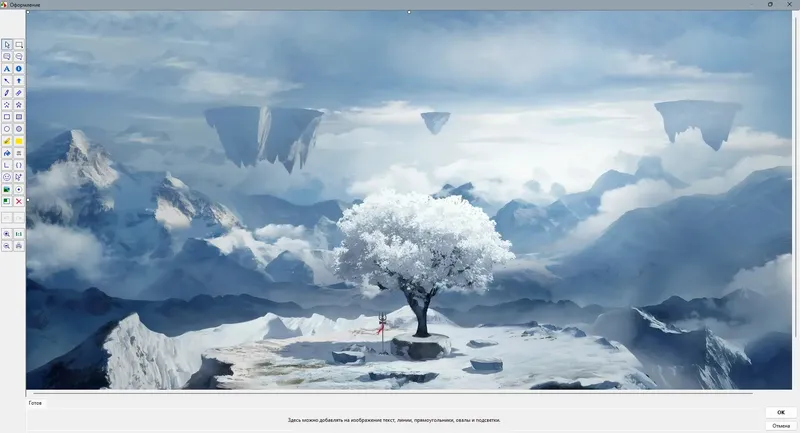Choose the straight line drawing tool
Screen dimensions: 800x433
[7, 81]
